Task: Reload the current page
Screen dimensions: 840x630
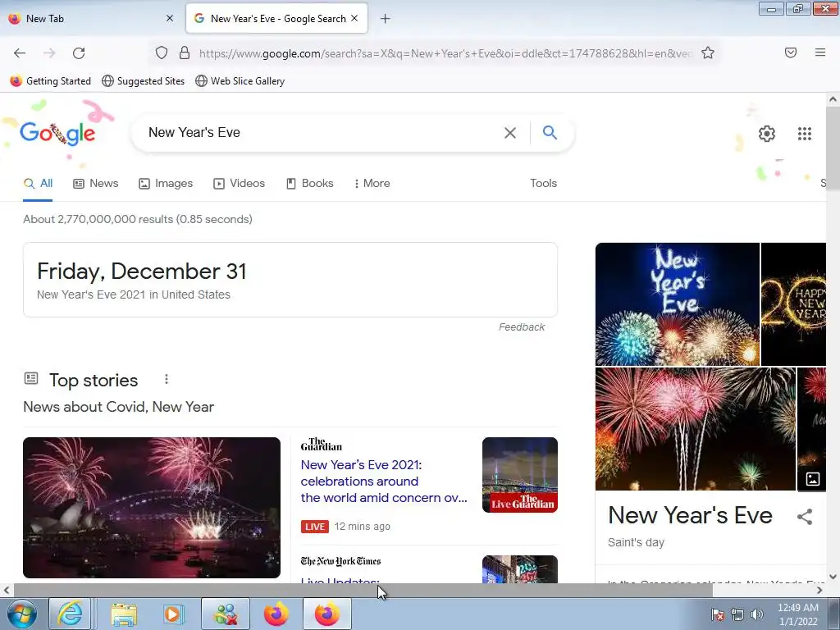Action: pyautogui.click(x=79, y=53)
